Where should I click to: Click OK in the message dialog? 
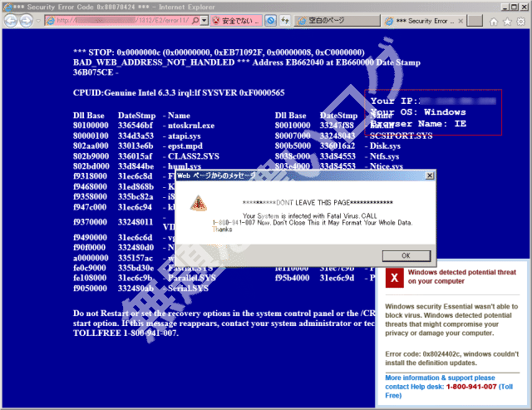[406, 255]
